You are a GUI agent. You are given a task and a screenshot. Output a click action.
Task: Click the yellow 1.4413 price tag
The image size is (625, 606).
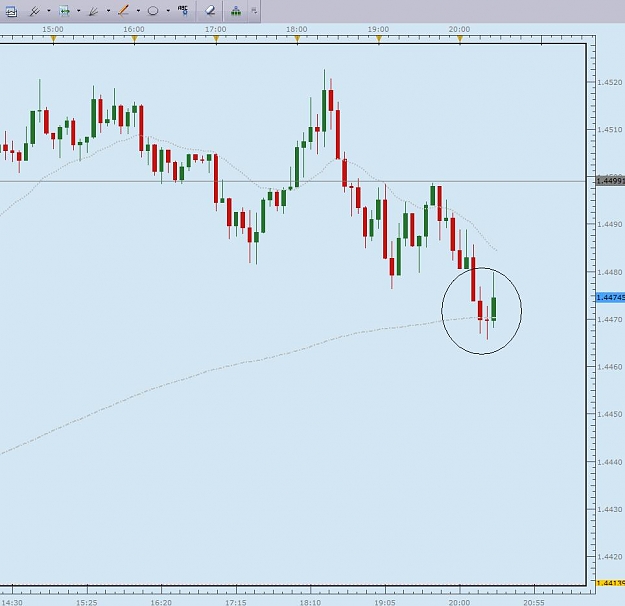coord(610,583)
